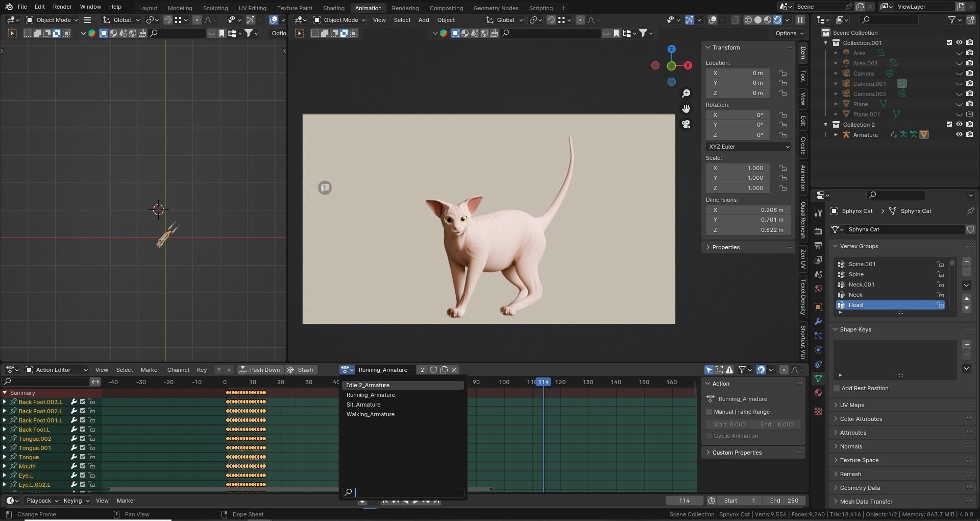
Task: Click the Stash button
Action: tap(301, 370)
